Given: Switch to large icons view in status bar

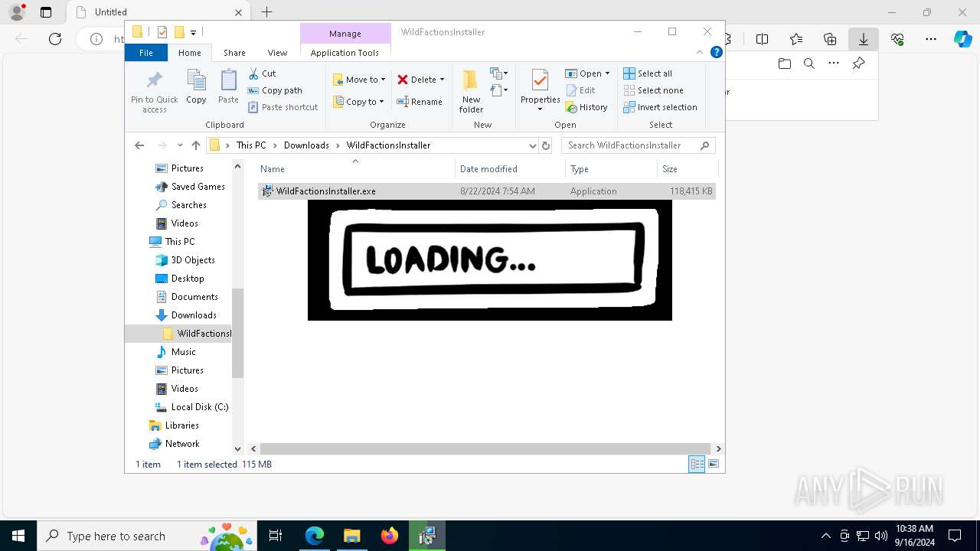Looking at the screenshot, I should [x=714, y=465].
